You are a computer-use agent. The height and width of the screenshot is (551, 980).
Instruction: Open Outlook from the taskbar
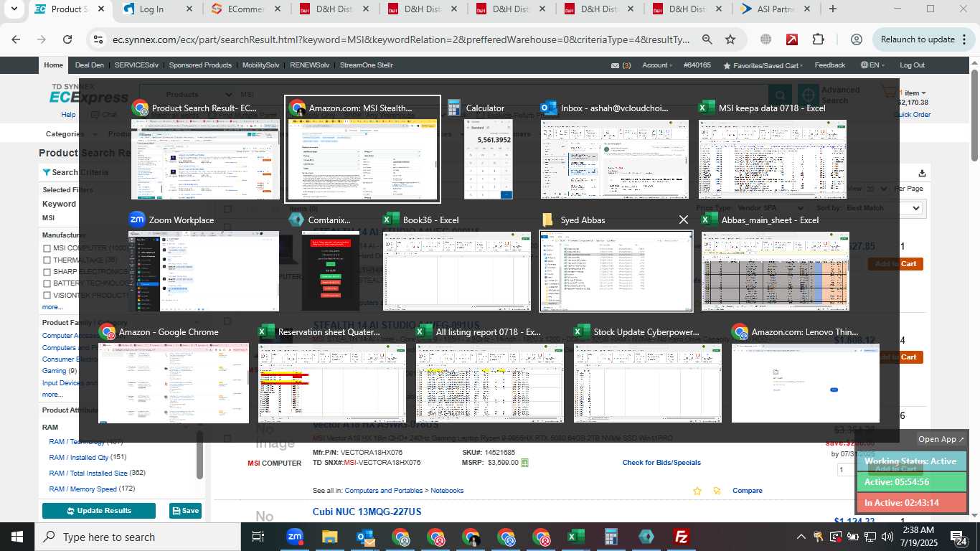tap(364, 537)
